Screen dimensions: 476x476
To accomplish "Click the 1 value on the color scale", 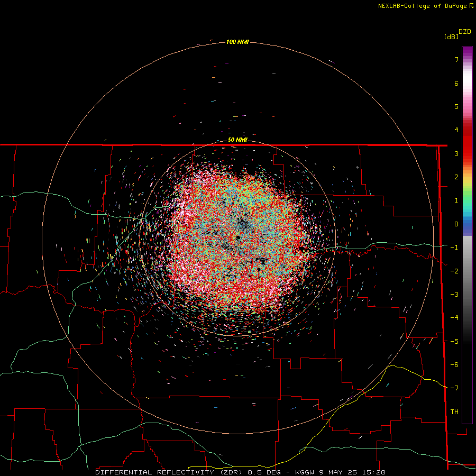I will coord(456,200).
